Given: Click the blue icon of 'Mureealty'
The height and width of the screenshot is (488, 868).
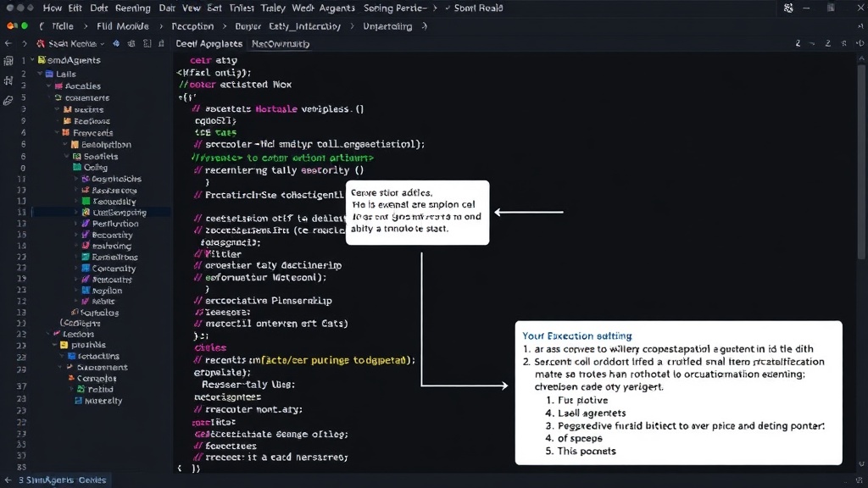Looking at the screenshot, I should [x=78, y=401].
